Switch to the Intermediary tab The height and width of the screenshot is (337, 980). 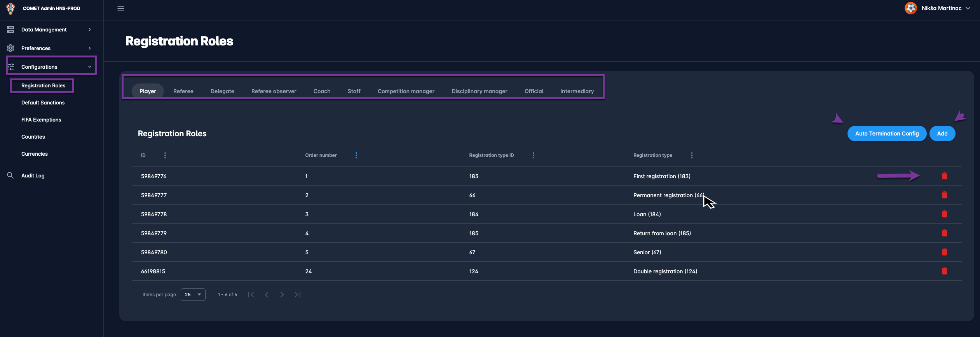click(577, 91)
